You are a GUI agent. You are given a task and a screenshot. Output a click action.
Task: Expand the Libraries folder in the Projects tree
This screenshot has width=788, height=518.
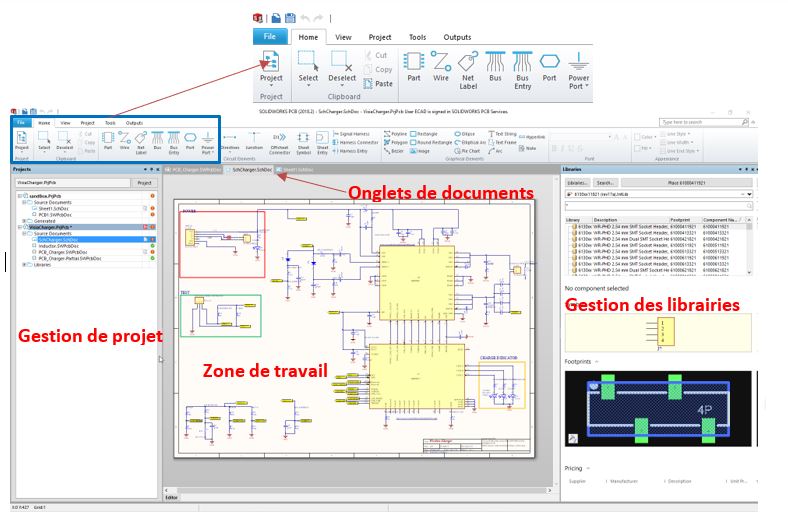(24, 264)
